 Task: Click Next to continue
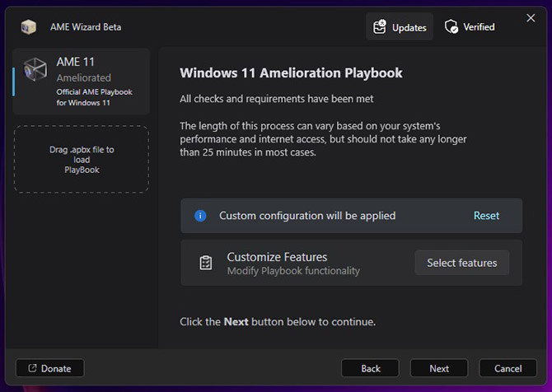click(439, 368)
